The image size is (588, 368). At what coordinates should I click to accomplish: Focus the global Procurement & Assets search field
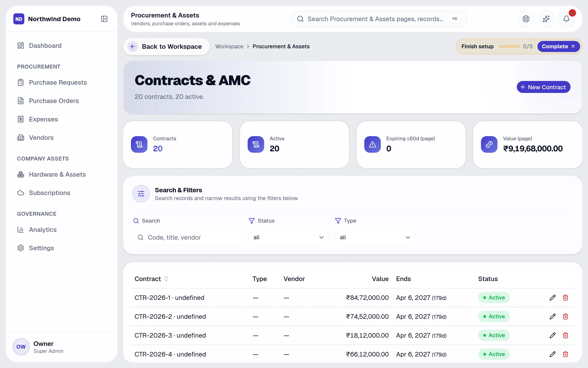tap(379, 19)
